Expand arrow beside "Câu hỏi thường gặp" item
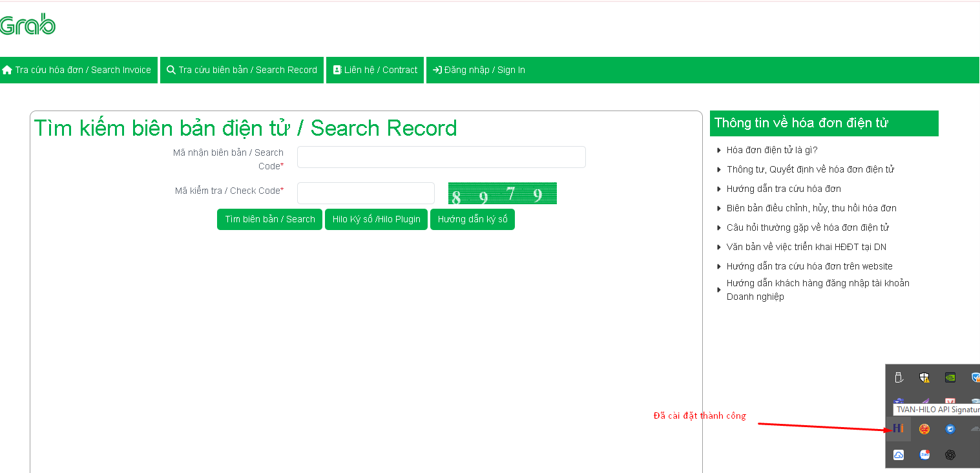The height and width of the screenshot is (473, 980). [719, 227]
